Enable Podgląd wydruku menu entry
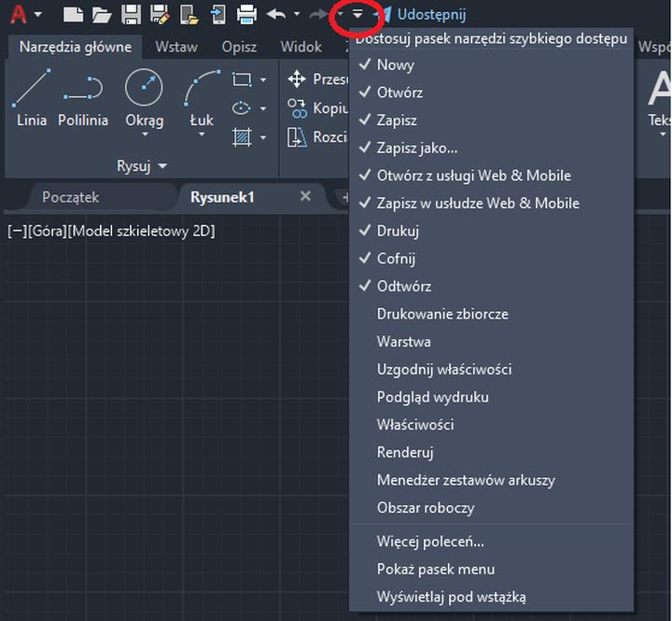The width and height of the screenshot is (672, 621). click(492, 397)
